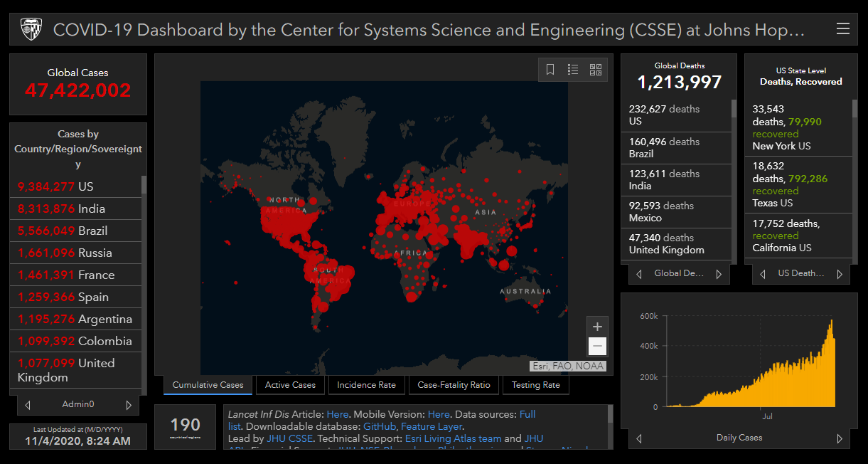The width and height of the screenshot is (868, 464).
Task: Click the daily cases chart peak
Action: point(831,322)
